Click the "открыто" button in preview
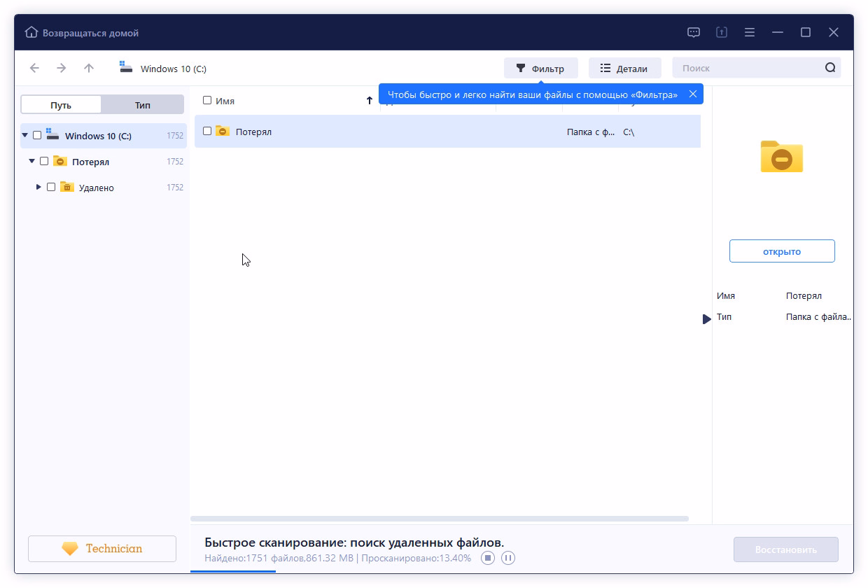This screenshot has width=868, height=588. coord(782,251)
